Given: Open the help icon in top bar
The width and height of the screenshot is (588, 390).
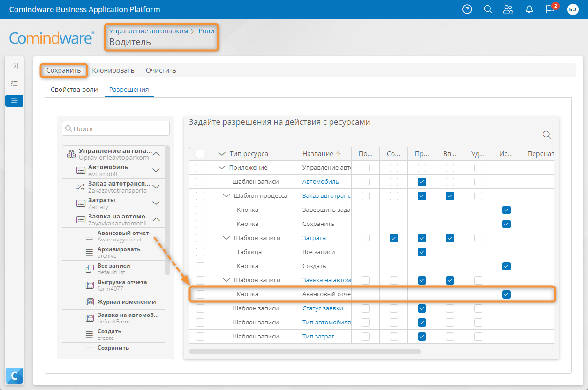Looking at the screenshot, I should pyautogui.click(x=467, y=9).
